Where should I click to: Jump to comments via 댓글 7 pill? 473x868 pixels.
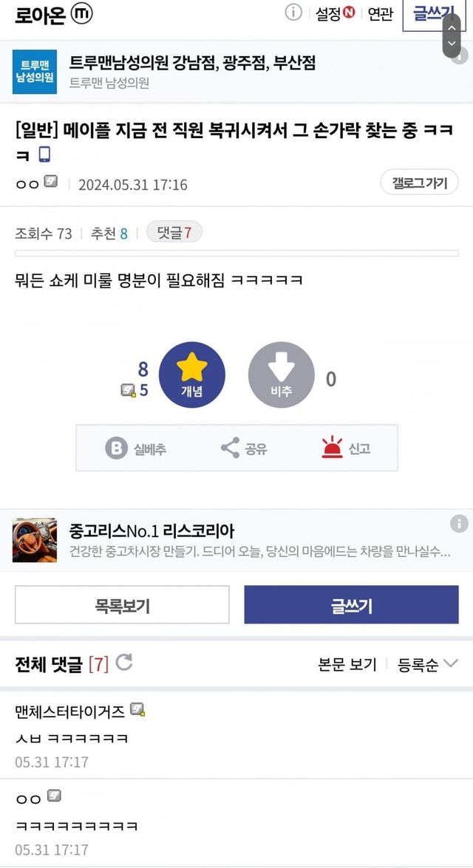tap(174, 233)
